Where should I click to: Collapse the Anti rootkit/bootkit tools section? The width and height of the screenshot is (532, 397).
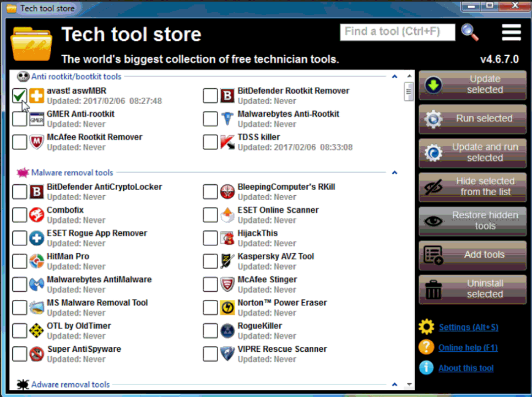coord(394,77)
